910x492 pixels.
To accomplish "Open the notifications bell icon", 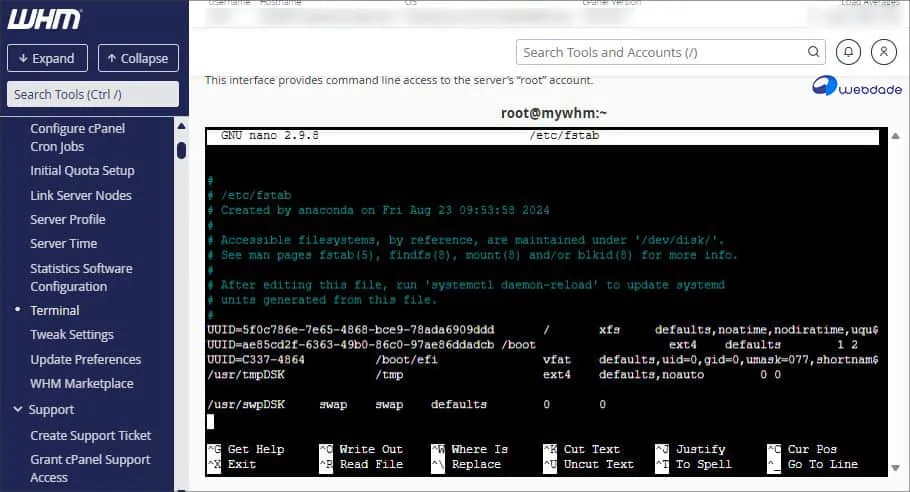I will tap(848, 52).
